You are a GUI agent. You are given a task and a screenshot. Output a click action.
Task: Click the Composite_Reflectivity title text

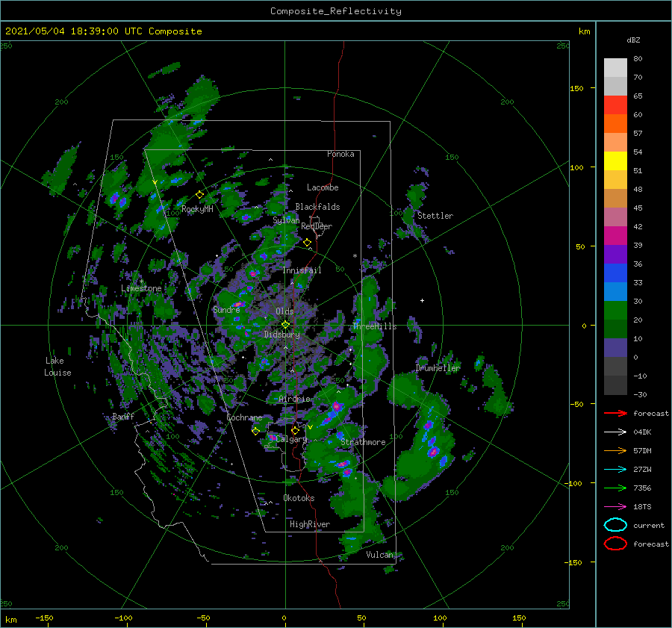point(336,11)
